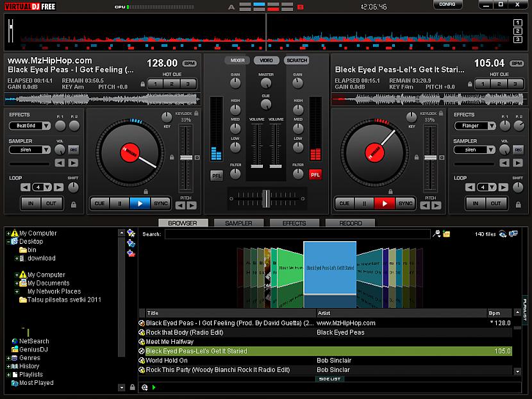Screen dimensions: 532x399
Task: Click the left deck pitch slider handle
Action: 186,158
